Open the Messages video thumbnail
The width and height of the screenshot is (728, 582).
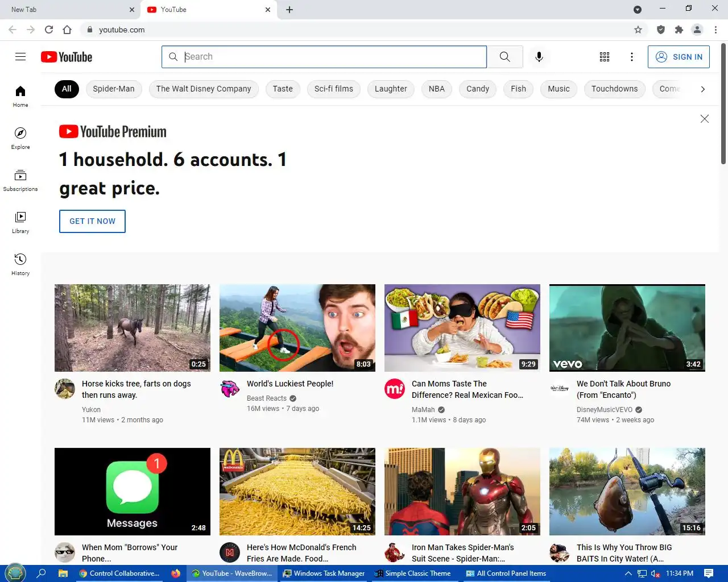tap(133, 492)
